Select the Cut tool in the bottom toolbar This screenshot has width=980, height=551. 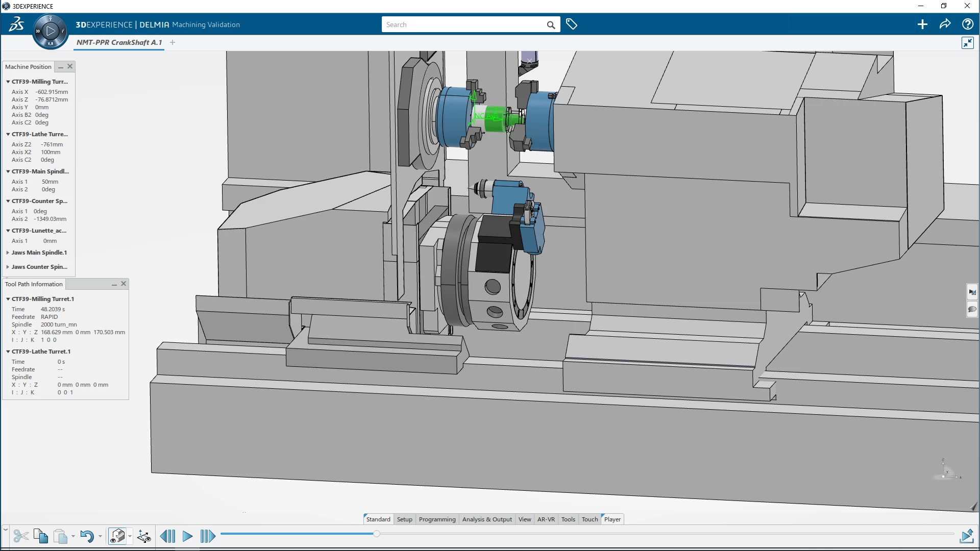click(21, 536)
